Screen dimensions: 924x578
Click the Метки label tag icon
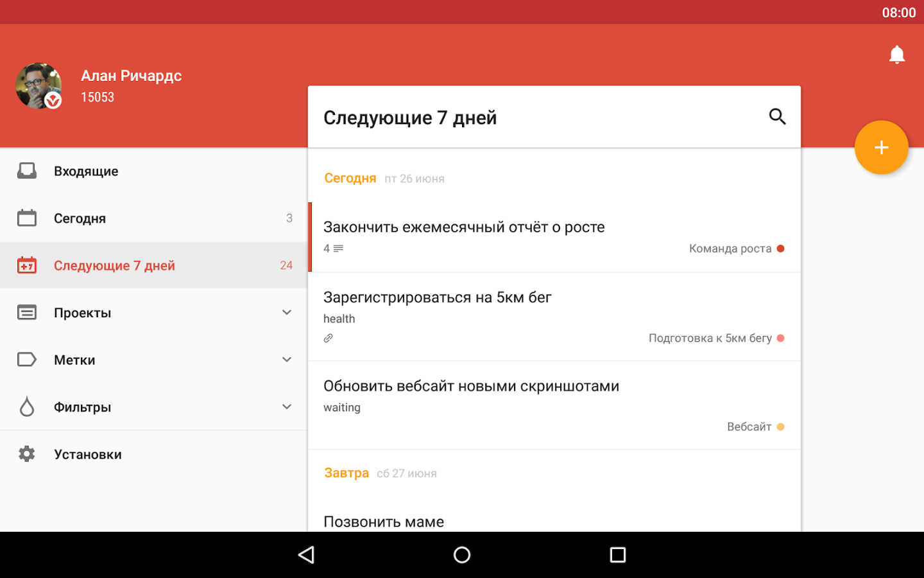[27, 359]
